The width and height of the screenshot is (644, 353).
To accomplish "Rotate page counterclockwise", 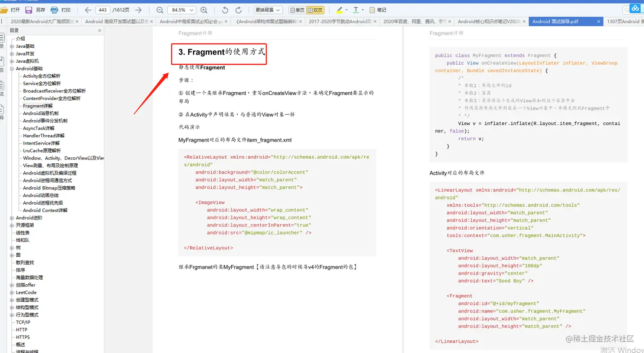I will click(225, 10).
